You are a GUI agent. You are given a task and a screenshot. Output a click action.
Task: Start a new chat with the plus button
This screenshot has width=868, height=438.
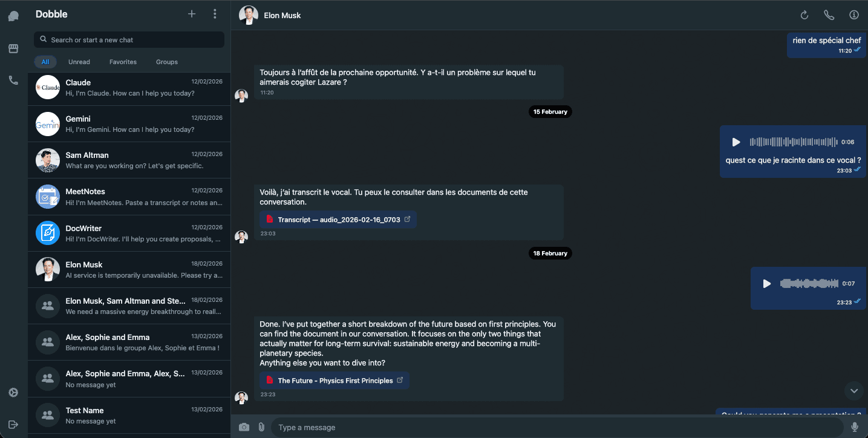pos(191,13)
